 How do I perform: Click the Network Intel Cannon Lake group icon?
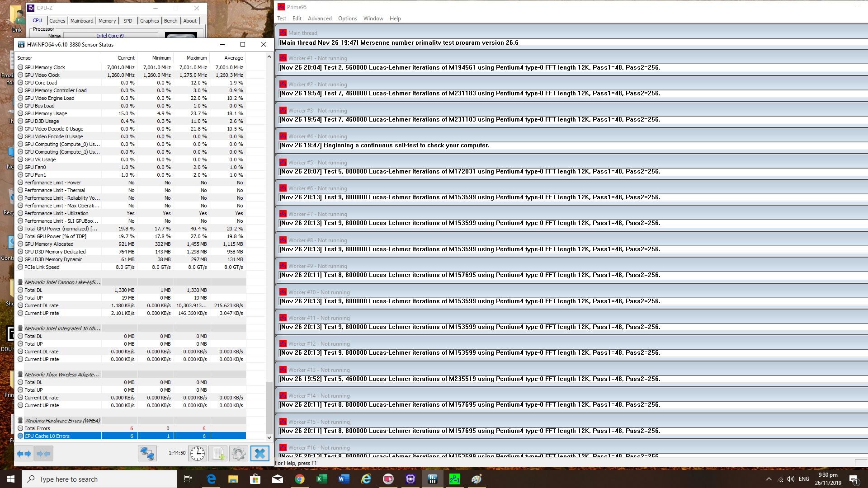(20, 282)
